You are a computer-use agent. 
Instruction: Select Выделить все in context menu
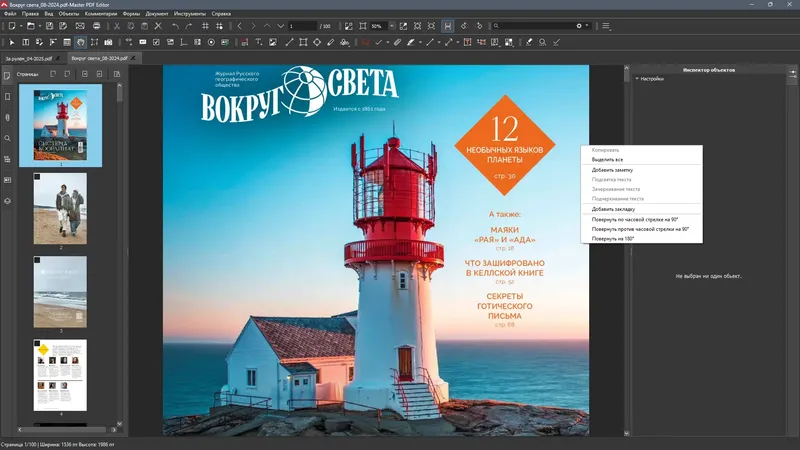coord(607,159)
